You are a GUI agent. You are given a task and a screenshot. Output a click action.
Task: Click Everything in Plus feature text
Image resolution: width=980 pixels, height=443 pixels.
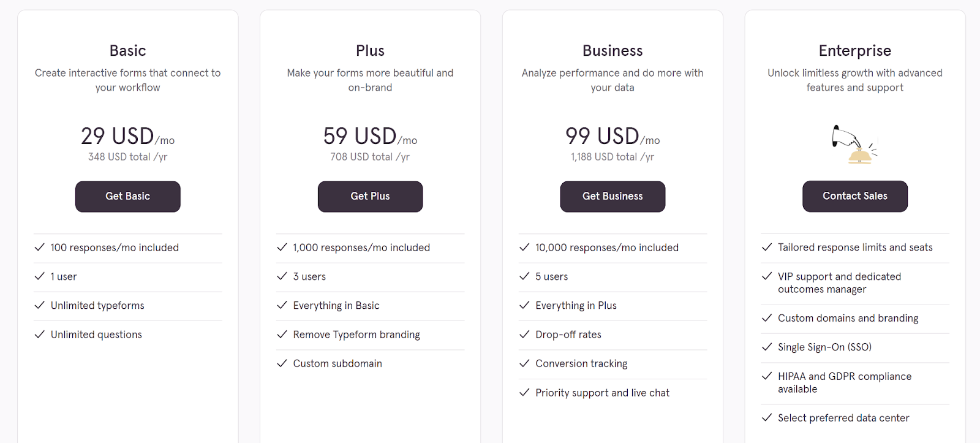(x=576, y=305)
